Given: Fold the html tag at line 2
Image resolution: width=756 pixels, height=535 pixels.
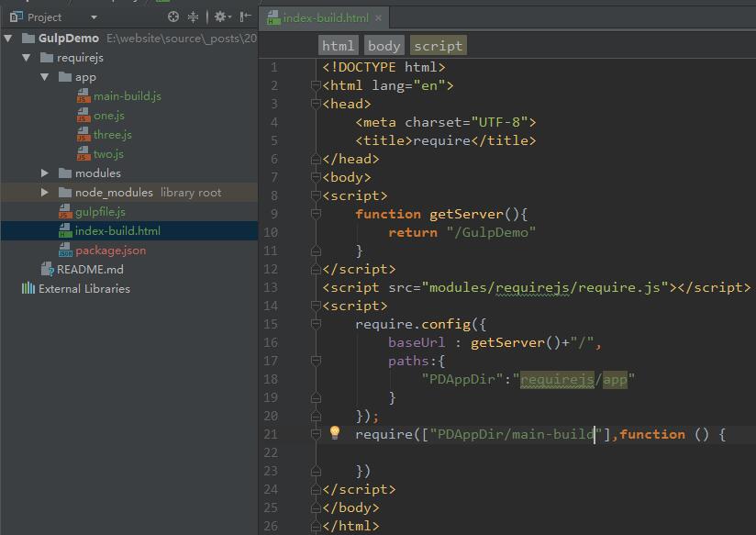Looking at the screenshot, I should [316, 85].
